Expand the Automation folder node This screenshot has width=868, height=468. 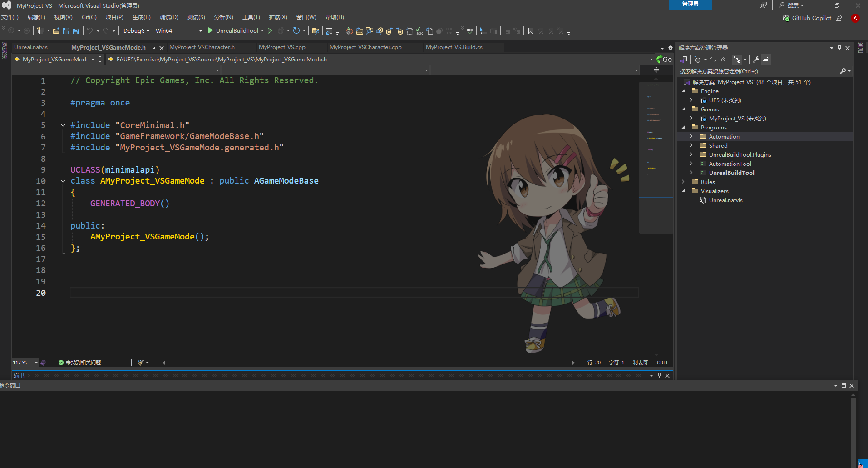691,136
